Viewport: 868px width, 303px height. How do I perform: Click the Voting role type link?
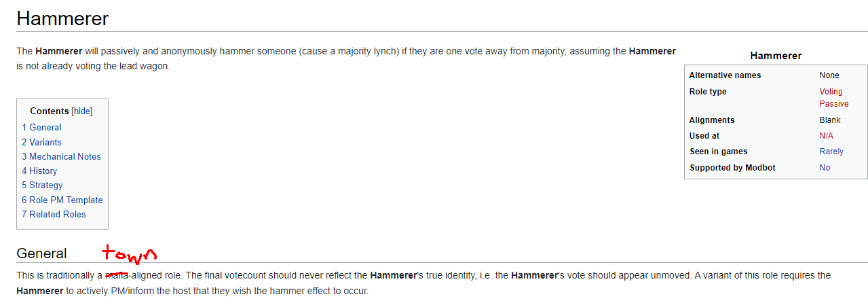click(831, 92)
